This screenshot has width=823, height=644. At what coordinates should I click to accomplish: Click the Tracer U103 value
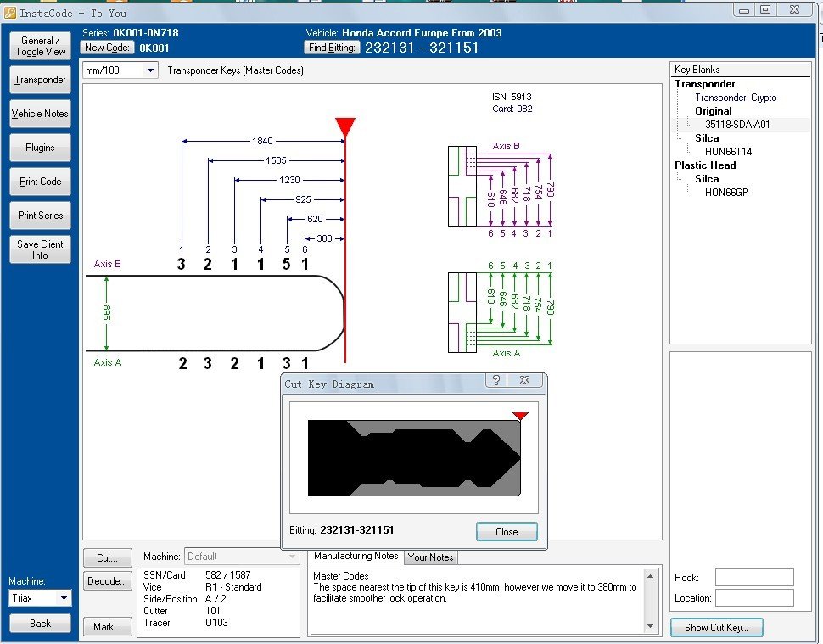(216, 623)
